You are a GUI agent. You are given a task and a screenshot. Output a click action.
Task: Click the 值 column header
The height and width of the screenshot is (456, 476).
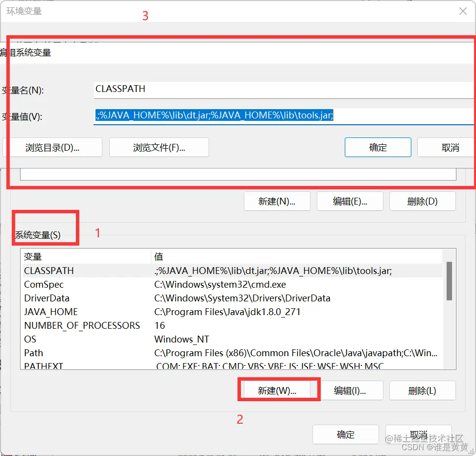click(297, 257)
